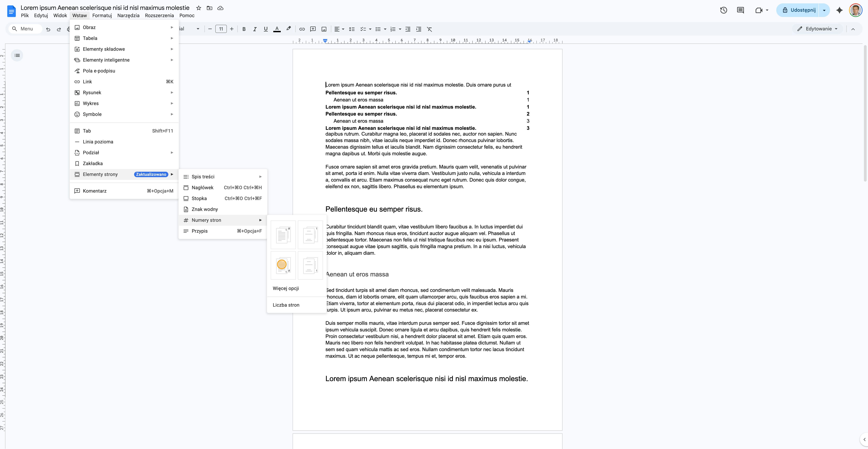The height and width of the screenshot is (449, 868).
Task: Click the bulleted list icon
Action: click(x=378, y=29)
